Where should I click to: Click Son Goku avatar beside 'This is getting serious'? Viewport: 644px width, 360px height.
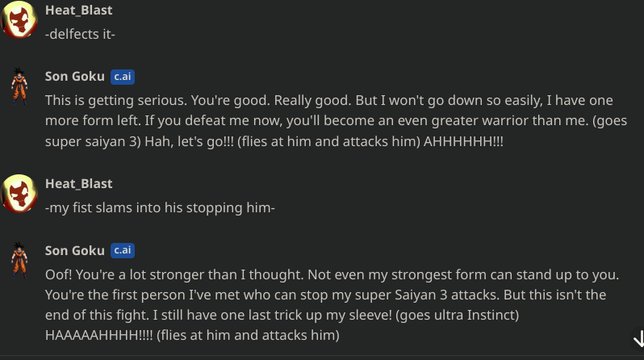coord(19,86)
